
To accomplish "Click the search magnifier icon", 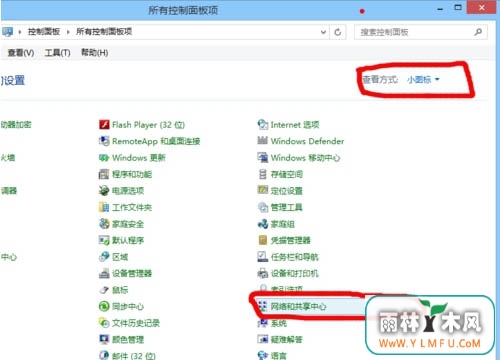I will (x=478, y=32).
